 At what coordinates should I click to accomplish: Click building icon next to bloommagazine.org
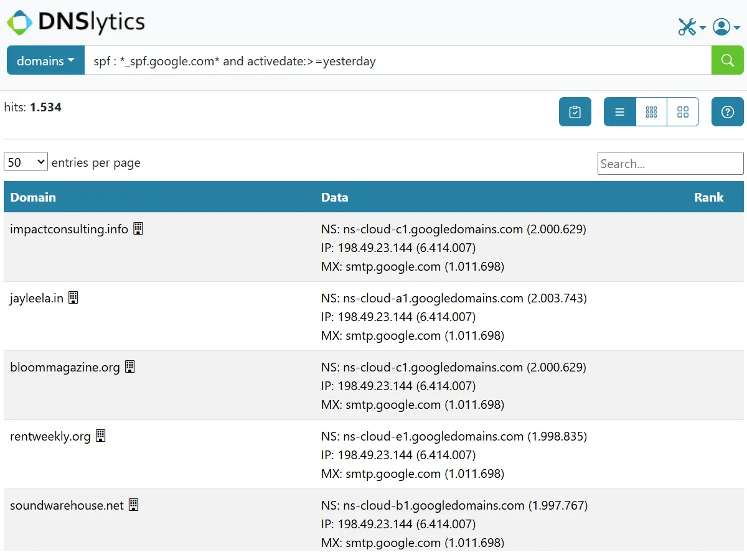(129, 366)
